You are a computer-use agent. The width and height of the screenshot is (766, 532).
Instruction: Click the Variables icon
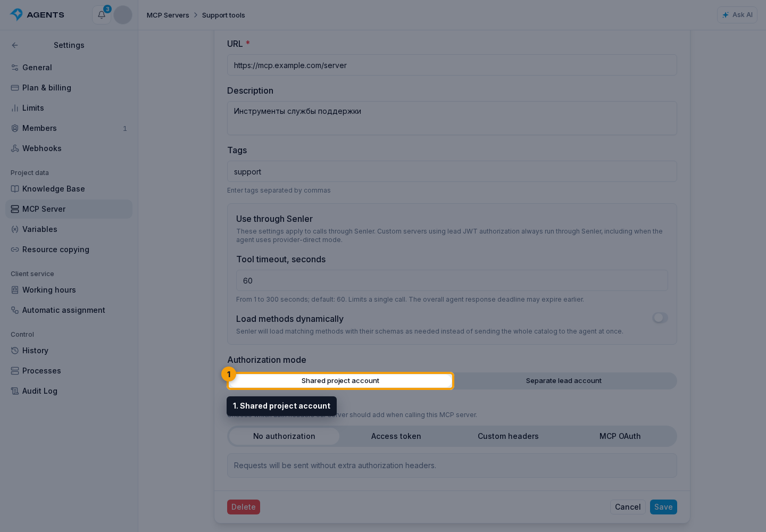15,229
